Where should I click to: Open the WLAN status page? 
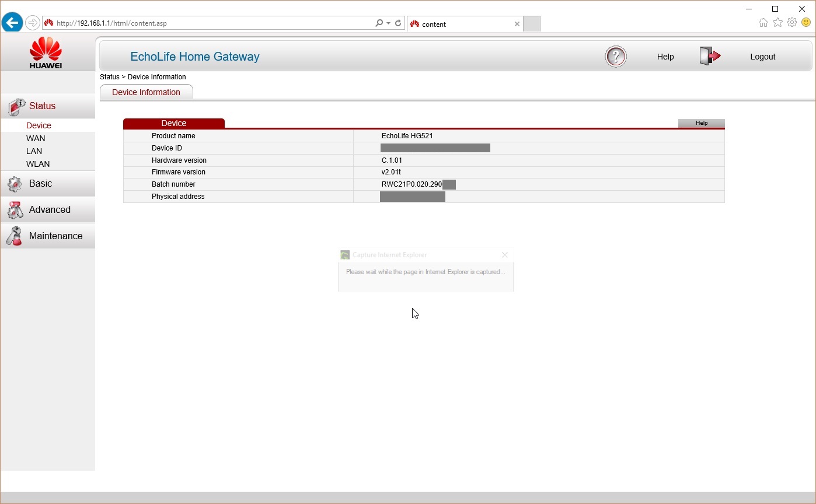38,164
